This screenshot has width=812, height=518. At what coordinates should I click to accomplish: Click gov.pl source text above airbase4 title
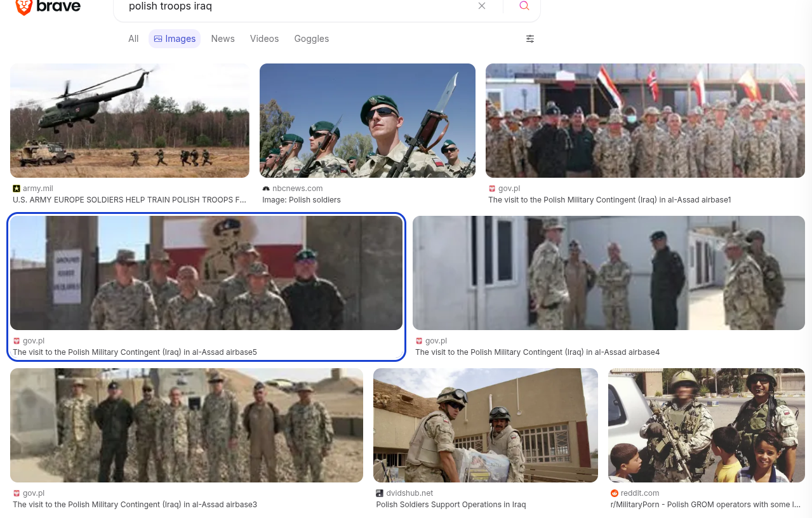point(436,341)
